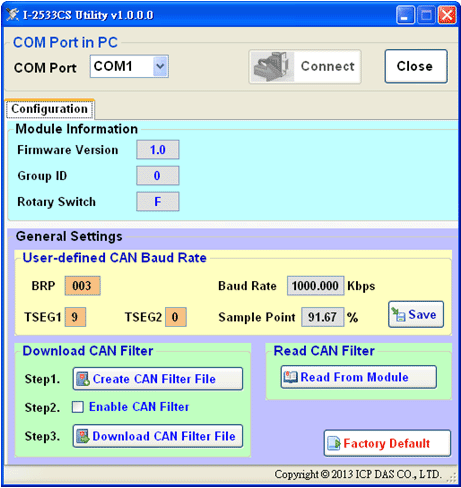Click the Sample Point 91.67 field

(x=322, y=317)
